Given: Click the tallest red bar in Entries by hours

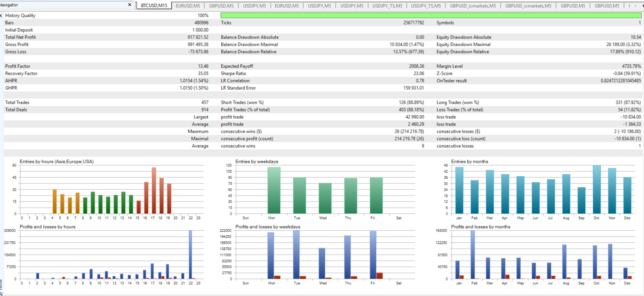Looking at the screenshot, I should [154, 190].
